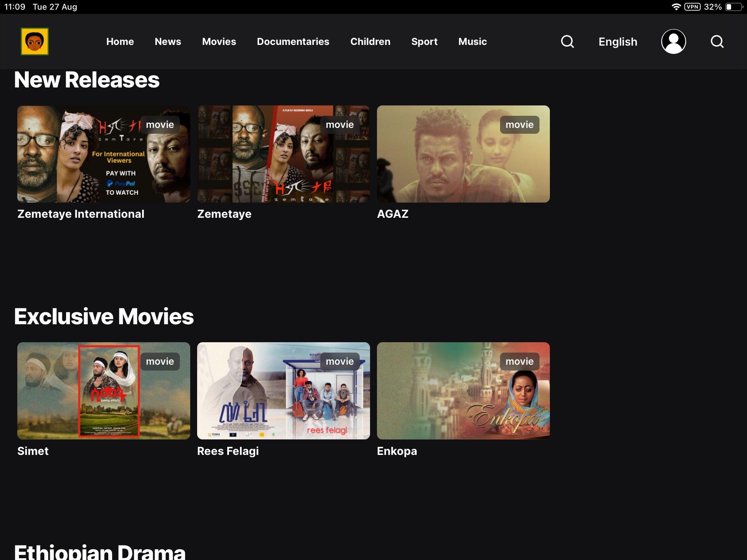This screenshot has width=747, height=560.
Task: Open the AGAZ movie thumbnail
Action: [x=463, y=154]
